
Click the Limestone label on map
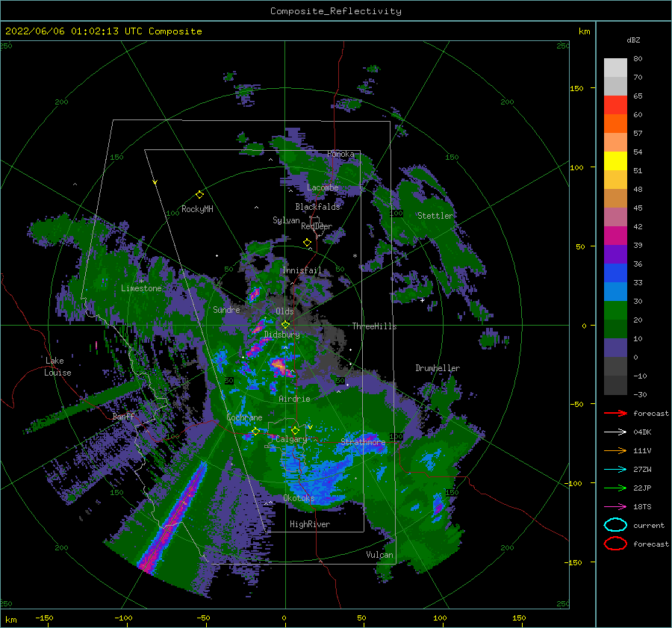point(141,288)
